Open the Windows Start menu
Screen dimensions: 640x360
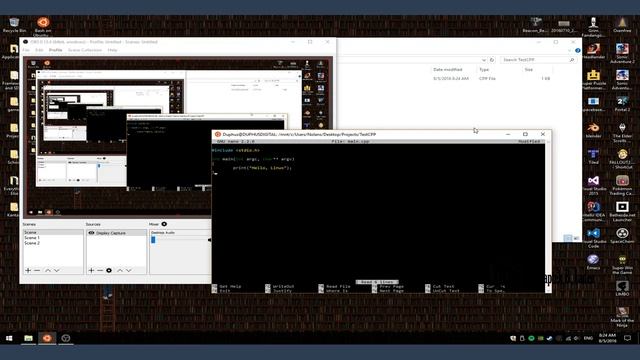click(9, 338)
